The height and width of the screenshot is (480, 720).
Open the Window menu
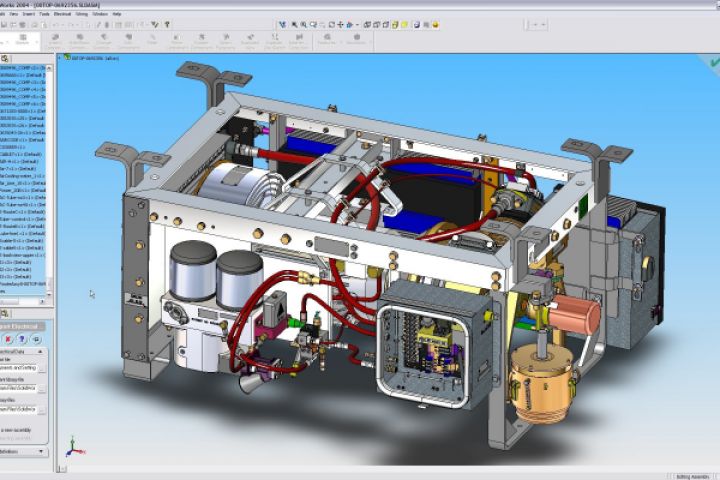(x=100, y=14)
